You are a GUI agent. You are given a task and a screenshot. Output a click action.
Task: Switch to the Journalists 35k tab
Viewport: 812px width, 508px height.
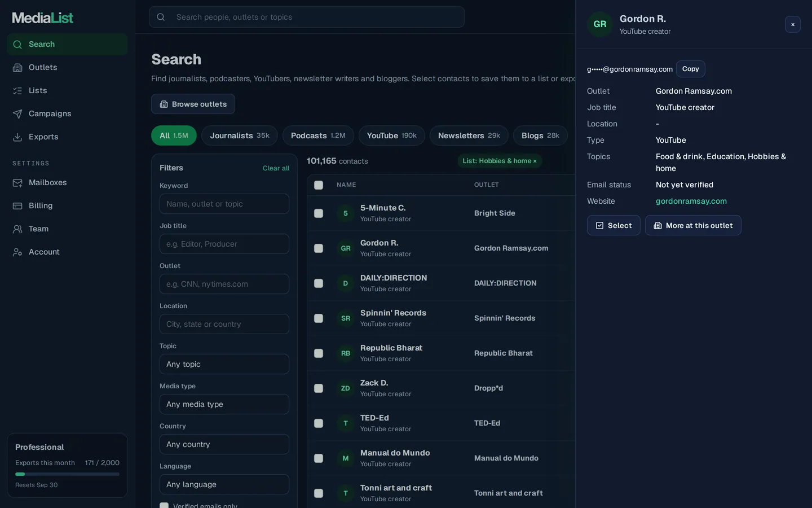[x=240, y=135]
